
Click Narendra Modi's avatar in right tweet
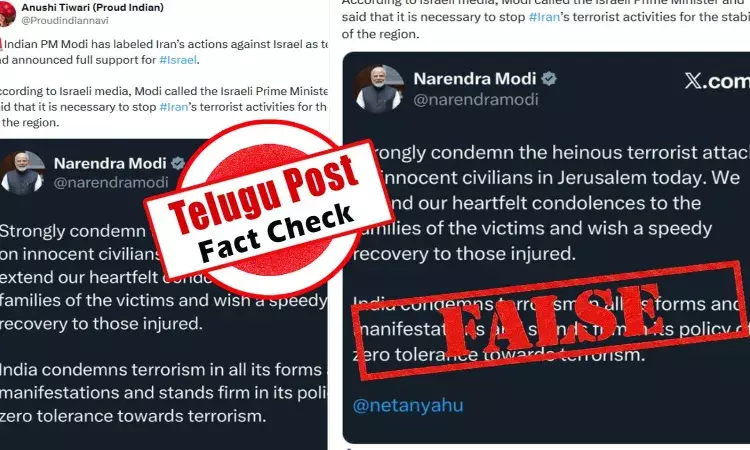pos(379,88)
